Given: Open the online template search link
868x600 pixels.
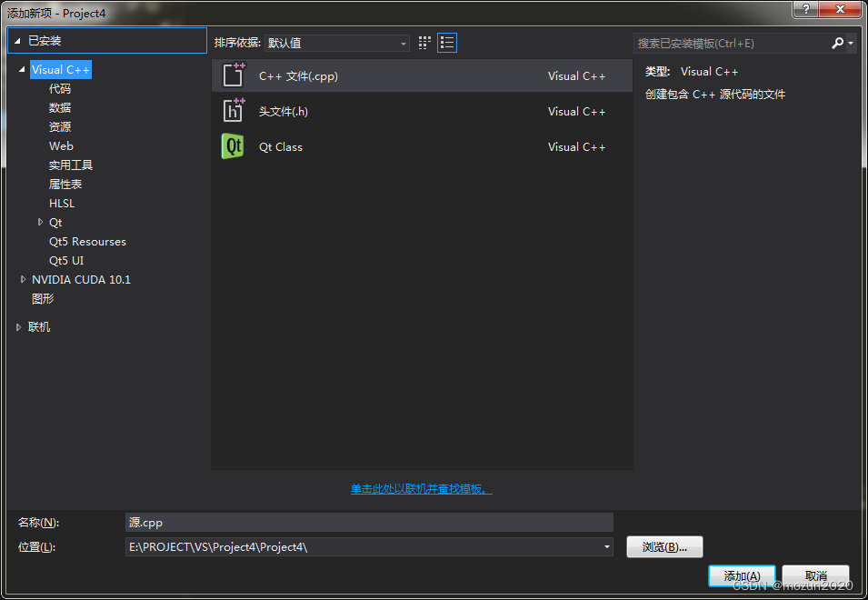Looking at the screenshot, I should pos(421,489).
